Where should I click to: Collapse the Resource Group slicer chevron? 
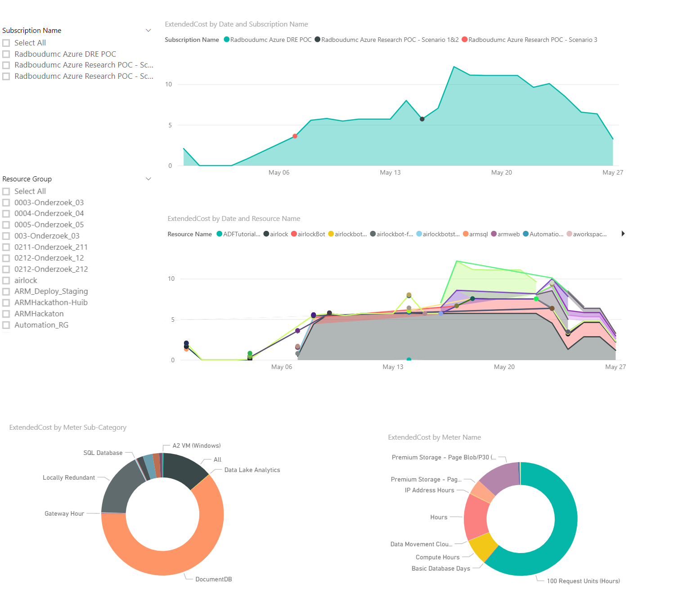(x=148, y=179)
